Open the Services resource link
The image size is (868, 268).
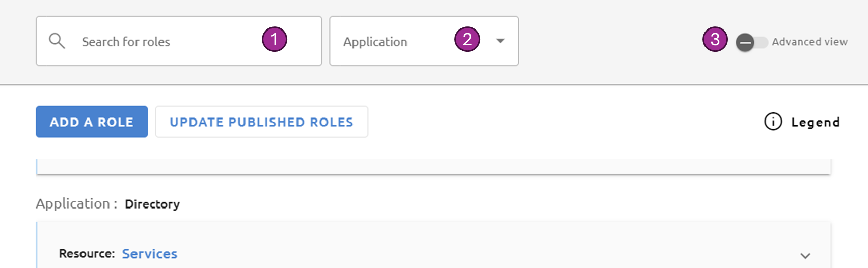pos(150,254)
